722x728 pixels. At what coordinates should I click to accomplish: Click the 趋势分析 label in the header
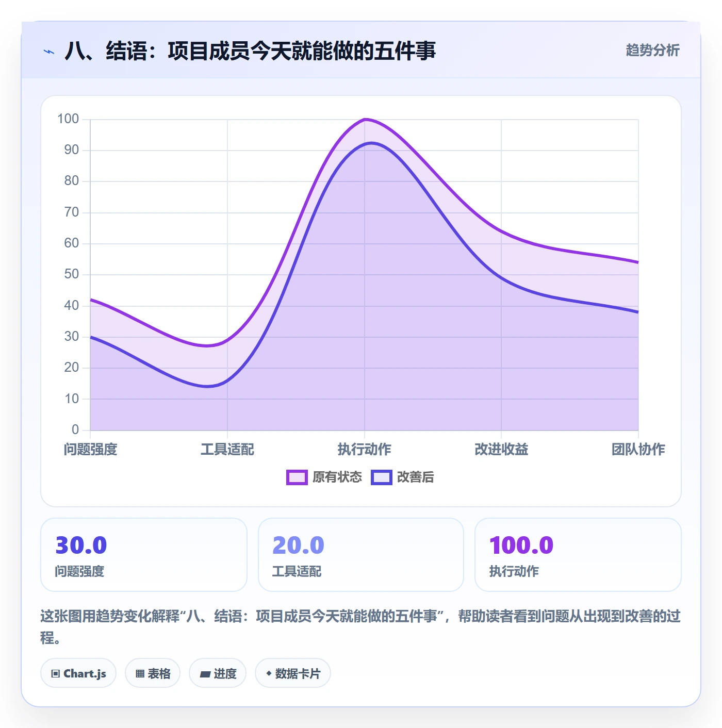pyautogui.click(x=652, y=51)
